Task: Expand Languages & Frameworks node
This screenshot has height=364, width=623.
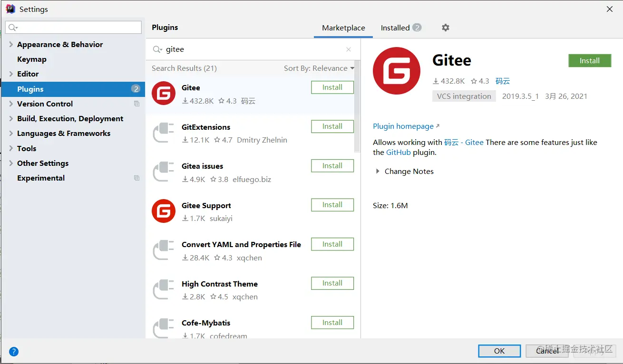Action: [x=11, y=133]
